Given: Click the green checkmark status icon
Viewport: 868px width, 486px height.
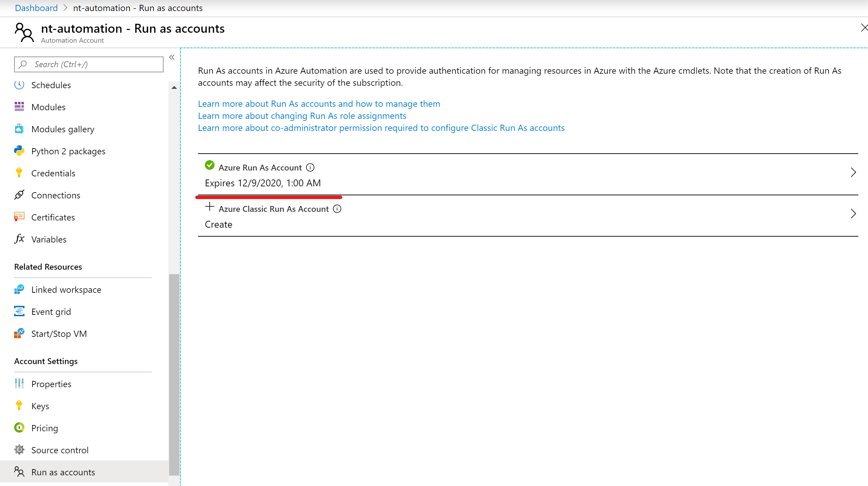Looking at the screenshot, I should tap(210, 165).
